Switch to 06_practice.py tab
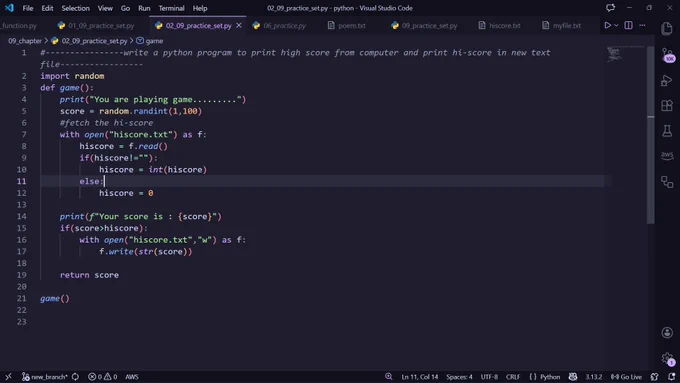This screenshot has height=383, width=680. (x=280, y=26)
